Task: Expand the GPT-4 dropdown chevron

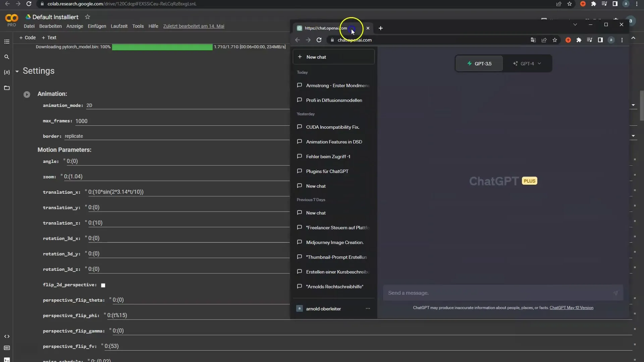Action: click(x=539, y=63)
